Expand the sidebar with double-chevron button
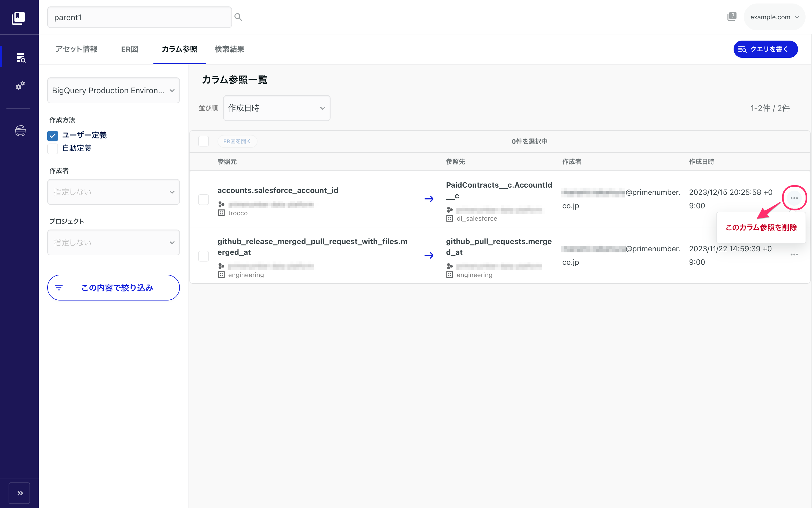The image size is (812, 508). pos(19,493)
